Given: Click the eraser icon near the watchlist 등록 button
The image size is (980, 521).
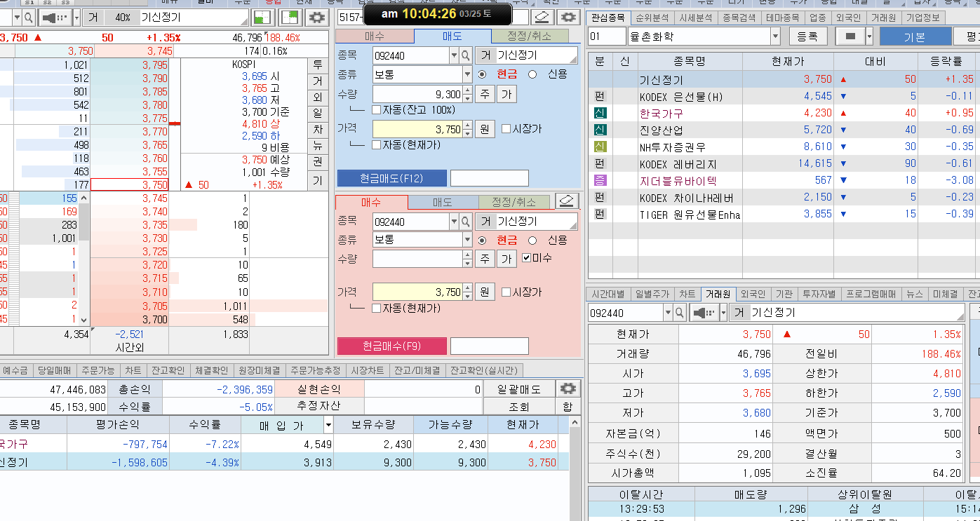Looking at the screenshot, I should tap(850, 36).
